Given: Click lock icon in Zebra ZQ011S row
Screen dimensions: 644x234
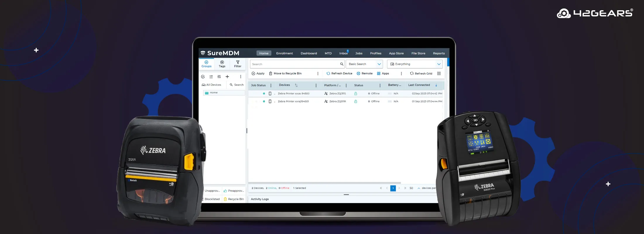Looking at the screenshot, I should click(x=356, y=94).
